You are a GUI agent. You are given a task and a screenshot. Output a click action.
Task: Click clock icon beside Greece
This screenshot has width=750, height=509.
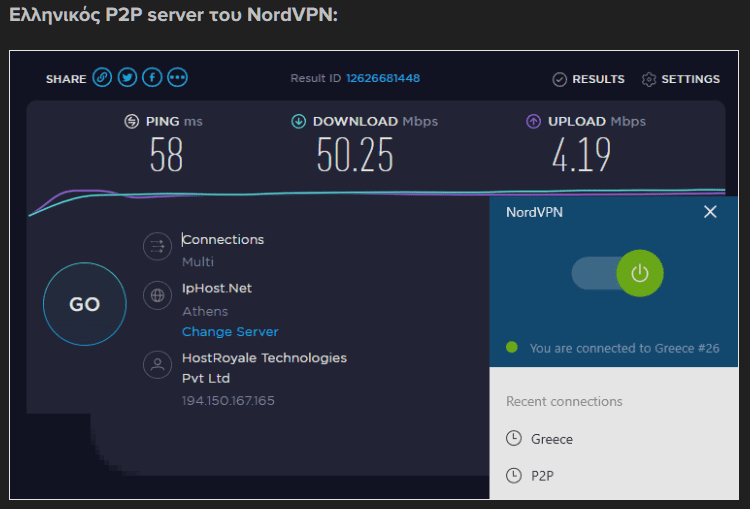click(x=514, y=438)
